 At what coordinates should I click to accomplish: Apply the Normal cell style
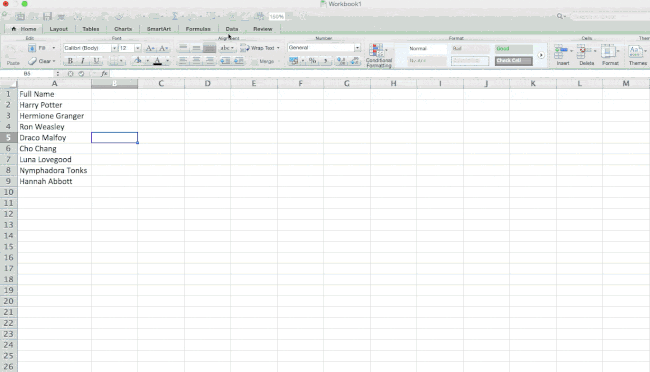click(x=427, y=49)
